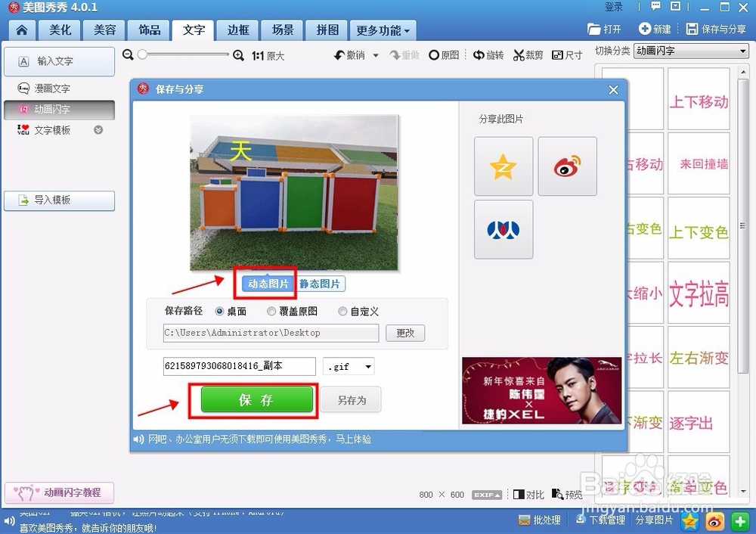
Task: Choose the 上下变色 text effect
Action: tap(699, 228)
